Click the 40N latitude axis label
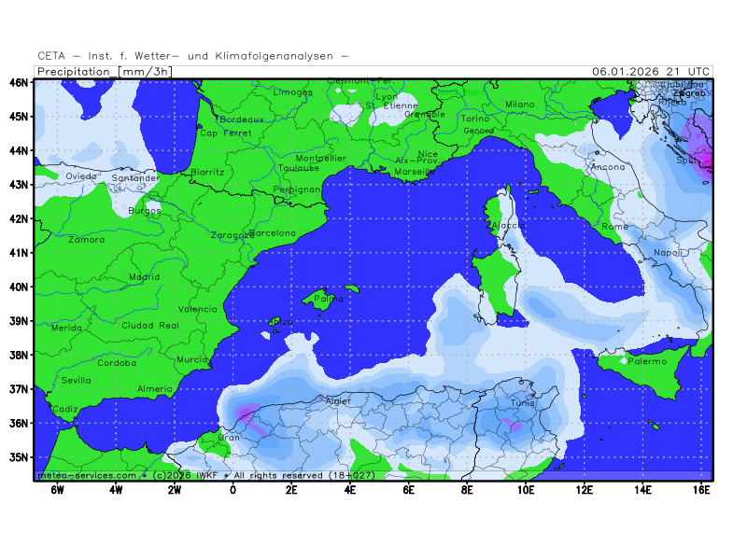Image resolution: width=747 pixels, height=560 pixels. (x=18, y=287)
